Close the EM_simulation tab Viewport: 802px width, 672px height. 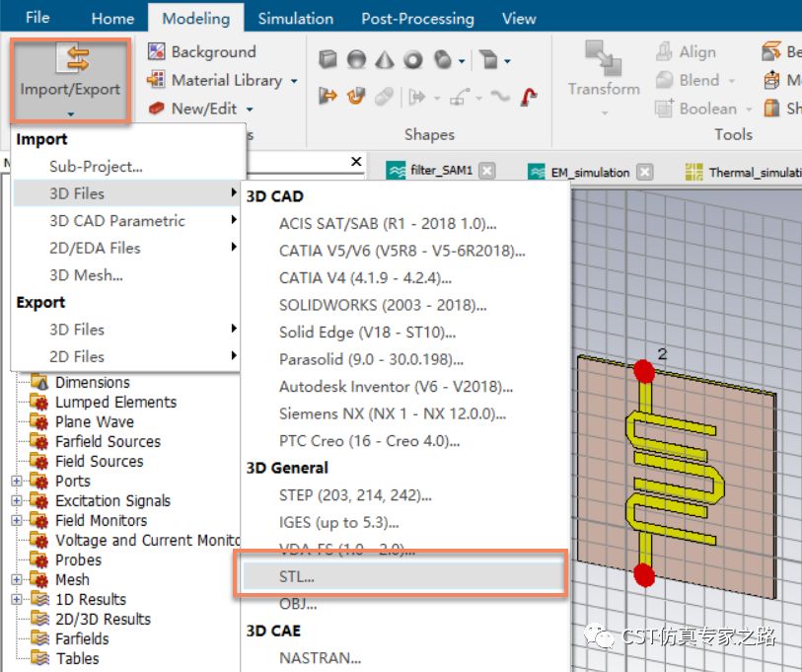pyautogui.click(x=644, y=172)
